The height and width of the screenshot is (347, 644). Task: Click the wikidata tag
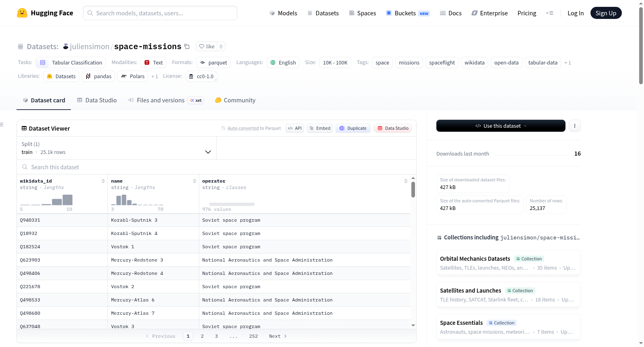tap(475, 62)
